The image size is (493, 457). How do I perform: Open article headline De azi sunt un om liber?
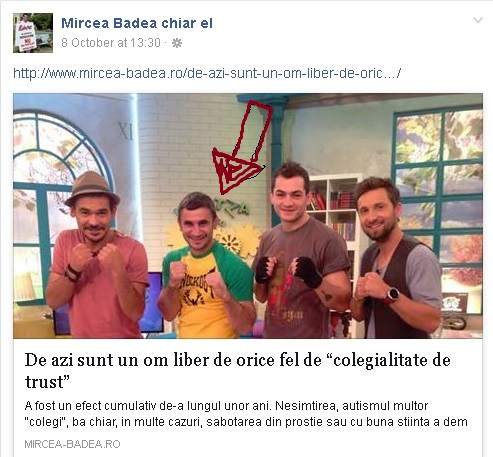238,371
